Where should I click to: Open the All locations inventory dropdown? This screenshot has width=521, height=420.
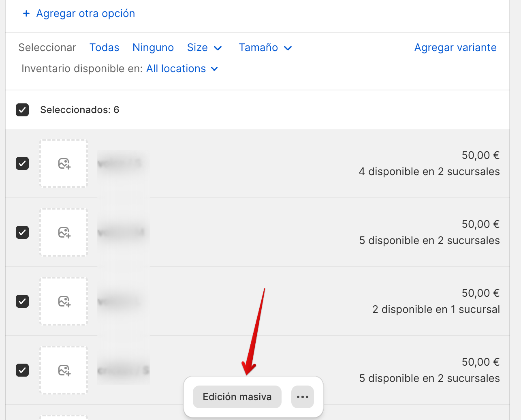click(x=182, y=69)
